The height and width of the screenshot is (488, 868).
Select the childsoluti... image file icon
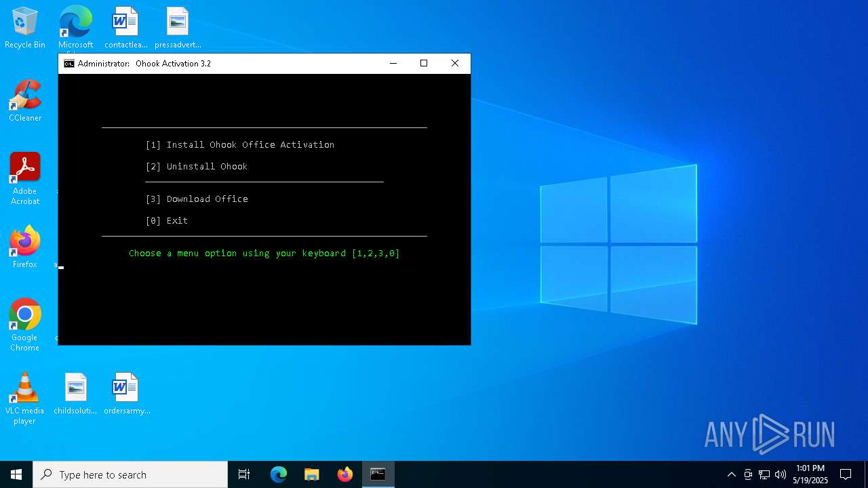pos(75,394)
